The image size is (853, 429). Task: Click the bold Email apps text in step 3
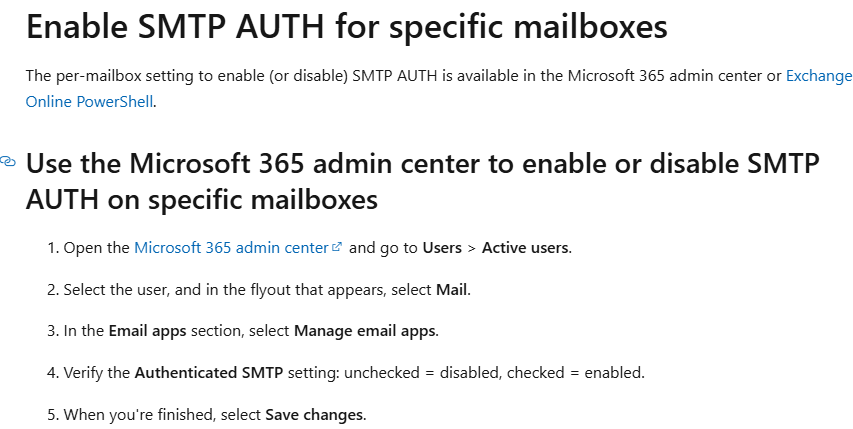[147, 331]
